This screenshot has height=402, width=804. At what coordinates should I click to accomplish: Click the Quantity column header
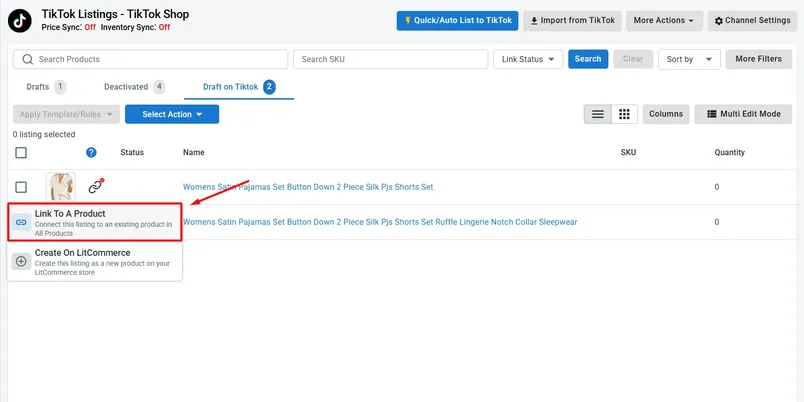tap(730, 152)
